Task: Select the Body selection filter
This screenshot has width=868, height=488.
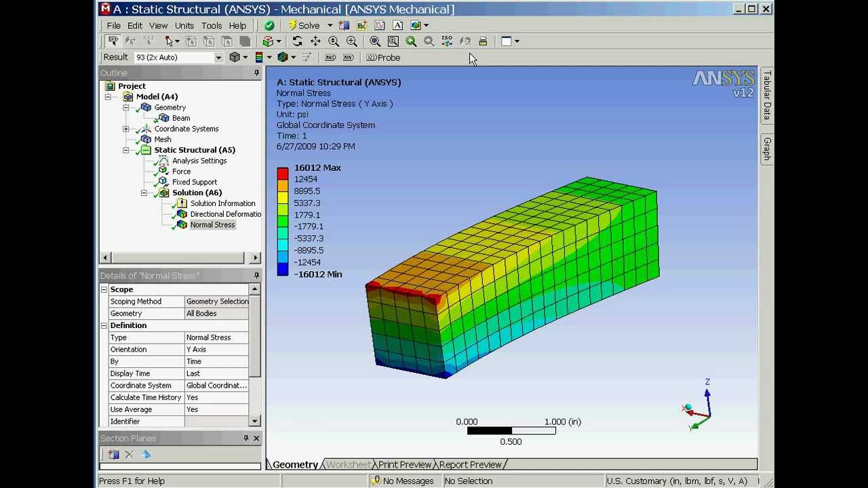Action: pos(245,41)
